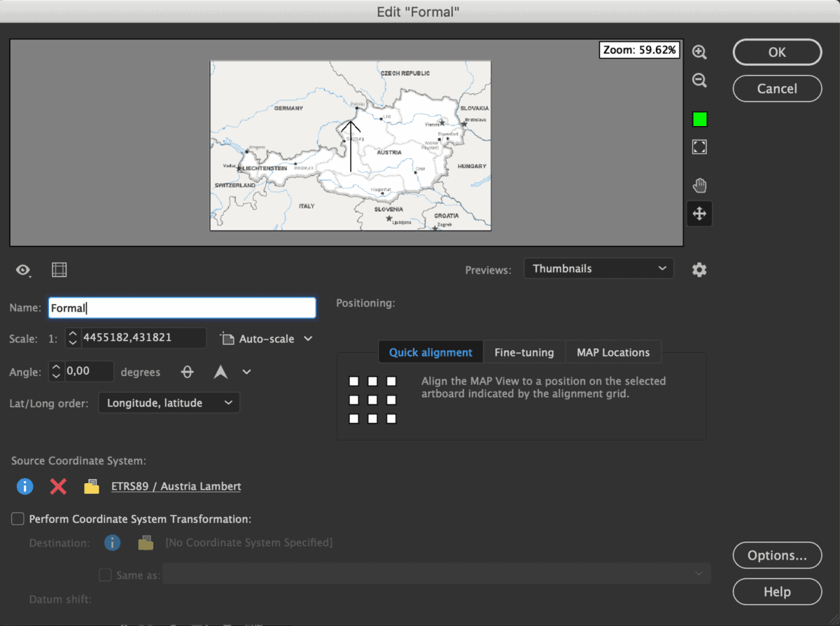
Task: Select the move MAP view tool
Action: tap(699, 214)
